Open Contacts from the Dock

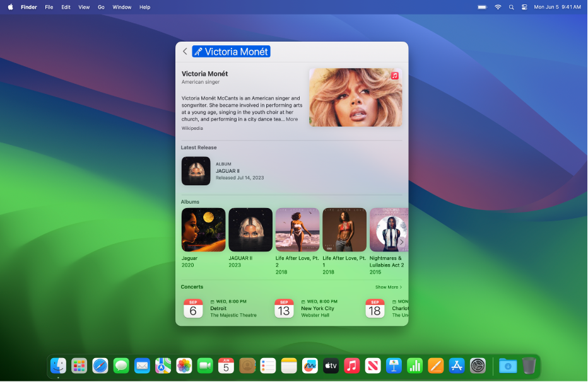247,366
